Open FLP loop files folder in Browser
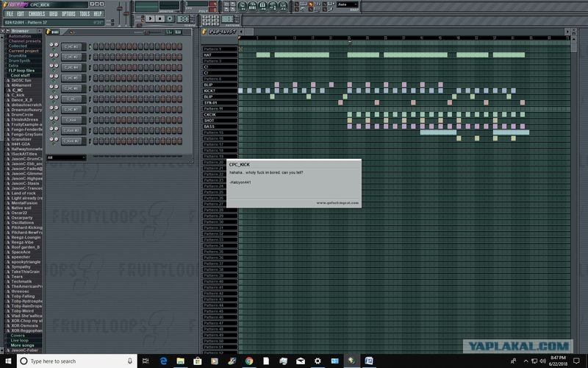 click(21, 71)
